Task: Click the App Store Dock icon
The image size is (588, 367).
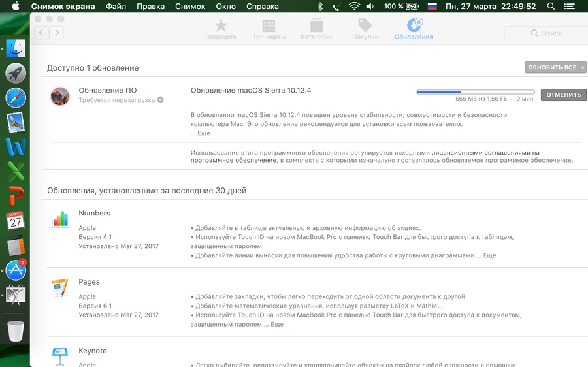Action: pos(16,270)
